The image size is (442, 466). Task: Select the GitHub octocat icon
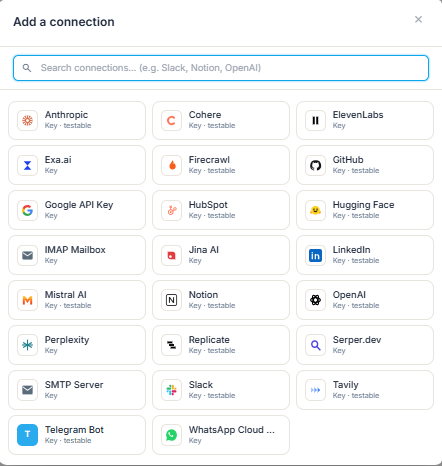click(315, 165)
